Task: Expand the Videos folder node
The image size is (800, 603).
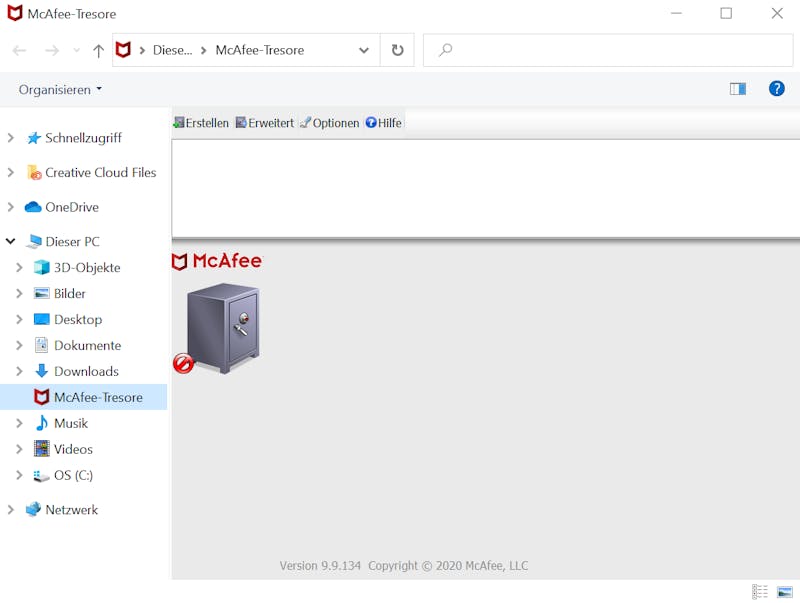Action: click(19, 449)
